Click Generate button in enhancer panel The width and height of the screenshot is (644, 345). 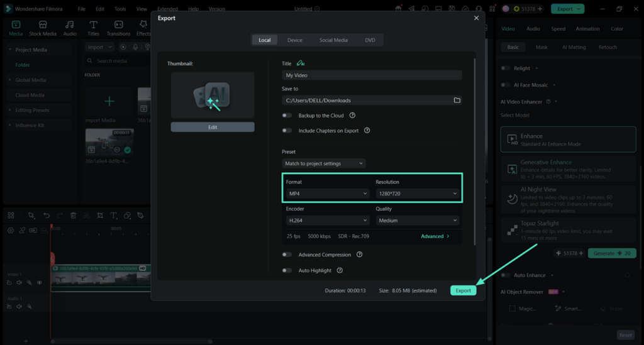(611, 253)
